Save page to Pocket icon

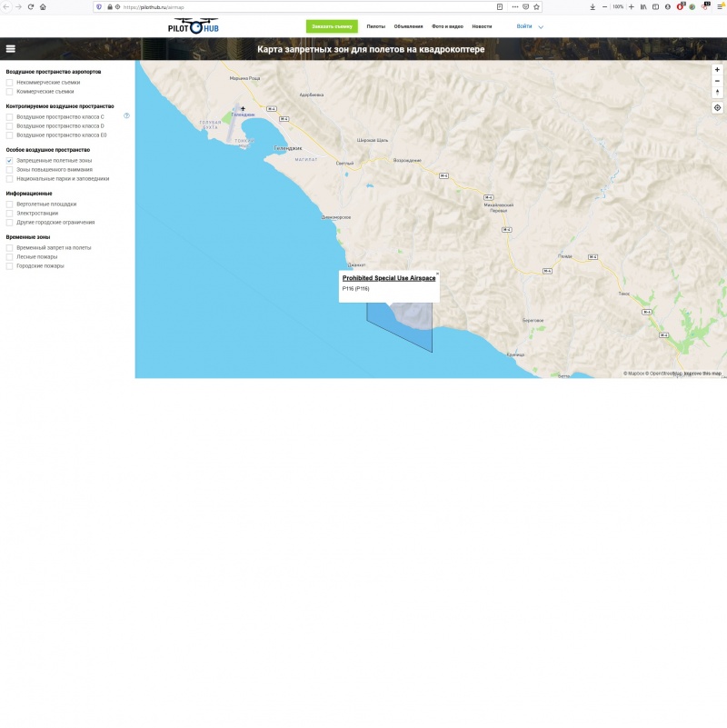525,7
